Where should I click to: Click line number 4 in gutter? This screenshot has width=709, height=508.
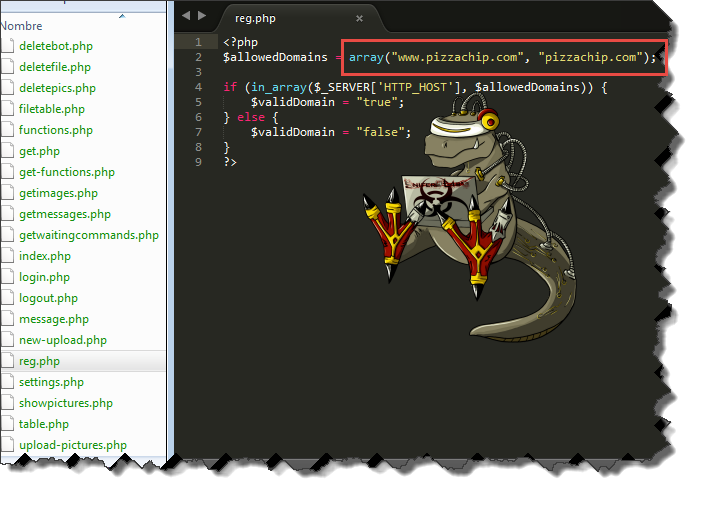tap(198, 87)
